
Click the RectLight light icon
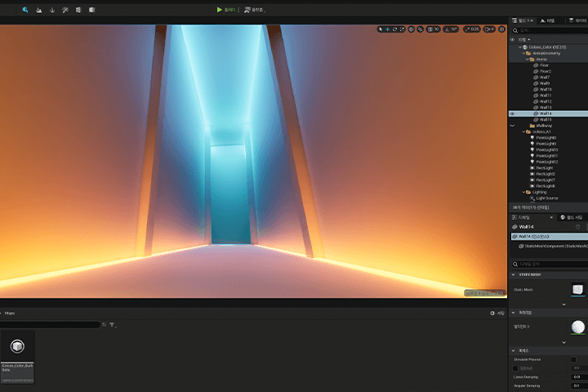(532, 167)
